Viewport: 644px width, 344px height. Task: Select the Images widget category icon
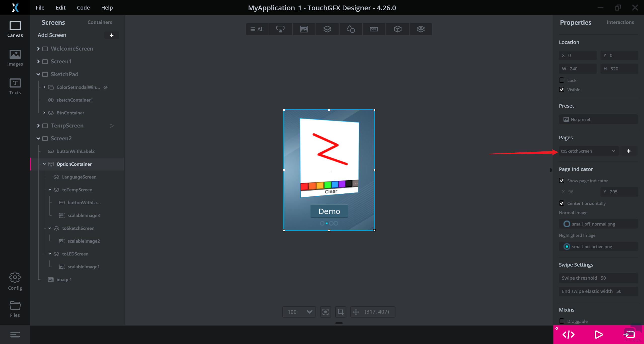click(304, 29)
